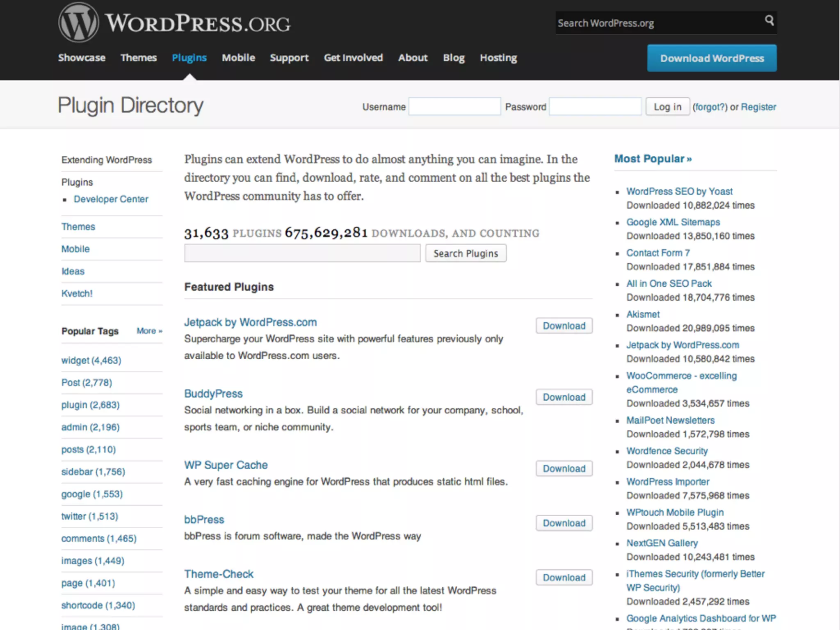Download the WP Super Cache plugin

coord(564,468)
